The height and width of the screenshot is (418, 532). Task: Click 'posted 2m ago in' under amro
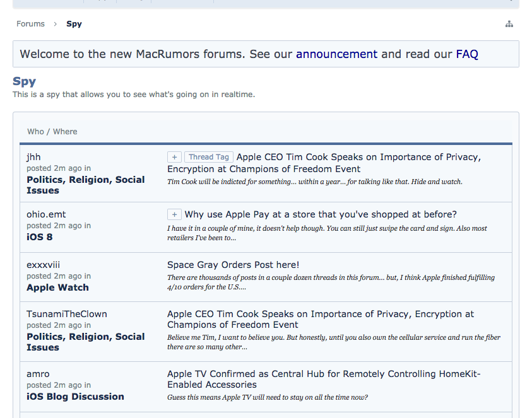coord(59,385)
